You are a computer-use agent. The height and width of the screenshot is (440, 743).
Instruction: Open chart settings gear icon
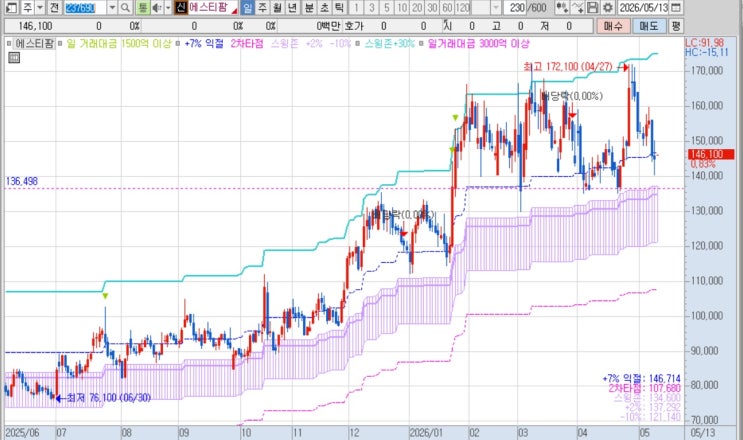coord(607,8)
